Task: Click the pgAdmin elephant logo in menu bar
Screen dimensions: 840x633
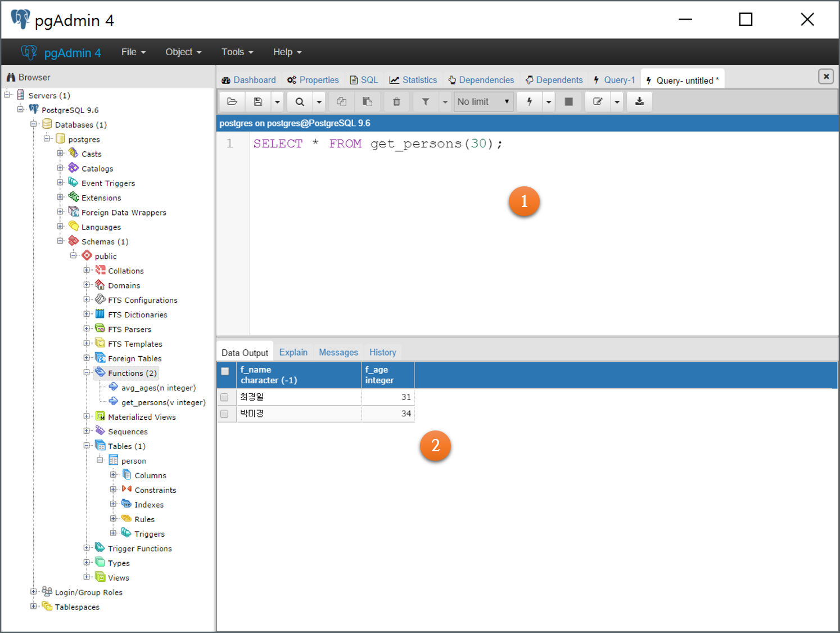Action: pyautogui.click(x=29, y=52)
